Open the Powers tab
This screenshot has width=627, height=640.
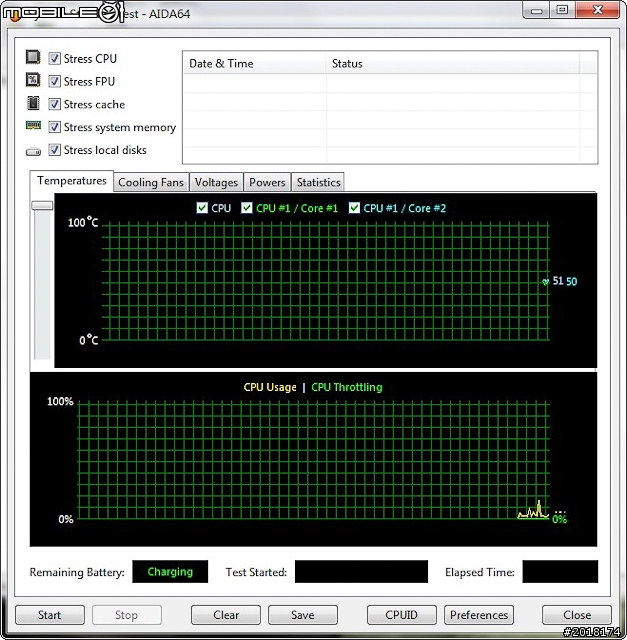[x=267, y=182]
